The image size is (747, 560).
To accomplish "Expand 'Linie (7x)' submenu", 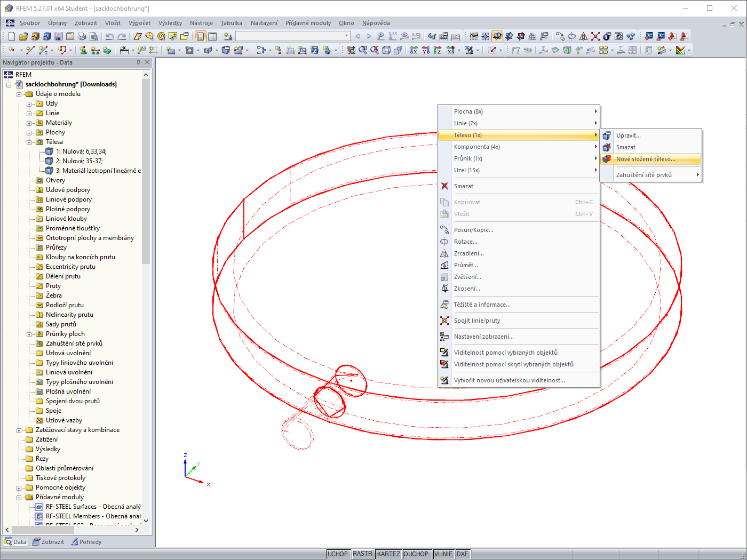I will 519,123.
